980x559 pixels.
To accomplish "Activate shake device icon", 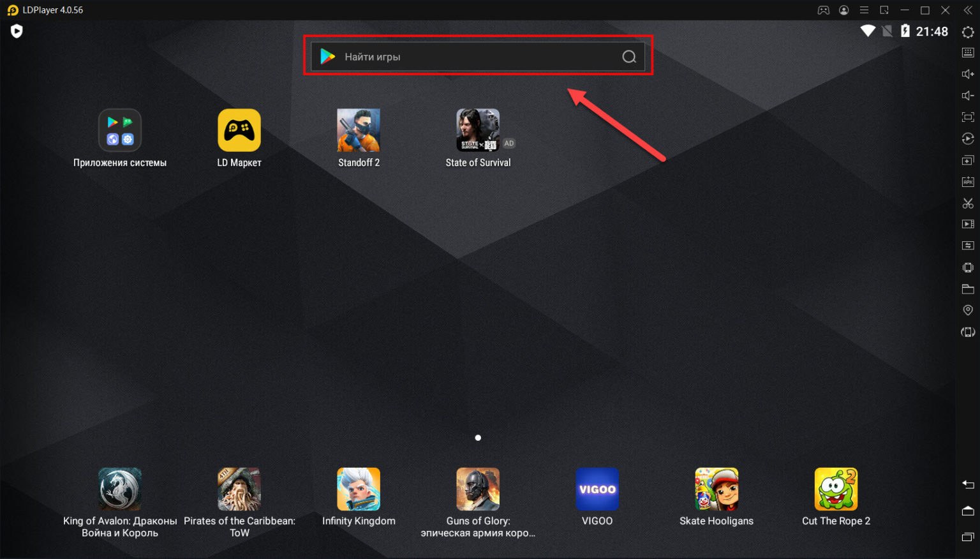I will [x=968, y=267].
